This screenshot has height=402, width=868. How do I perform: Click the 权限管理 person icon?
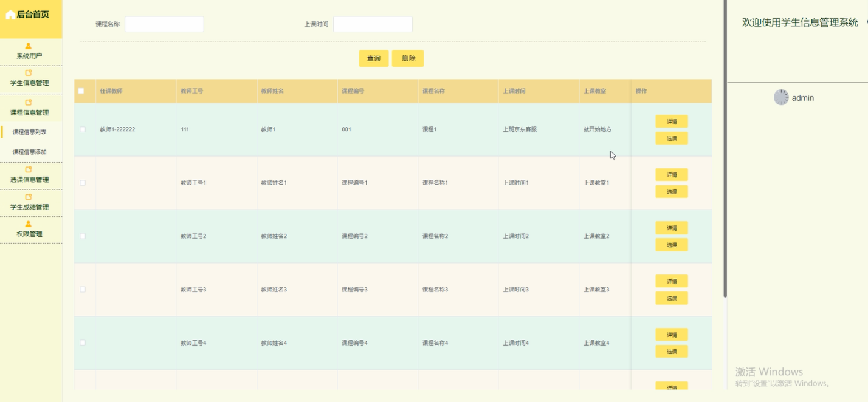coord(29,224)
